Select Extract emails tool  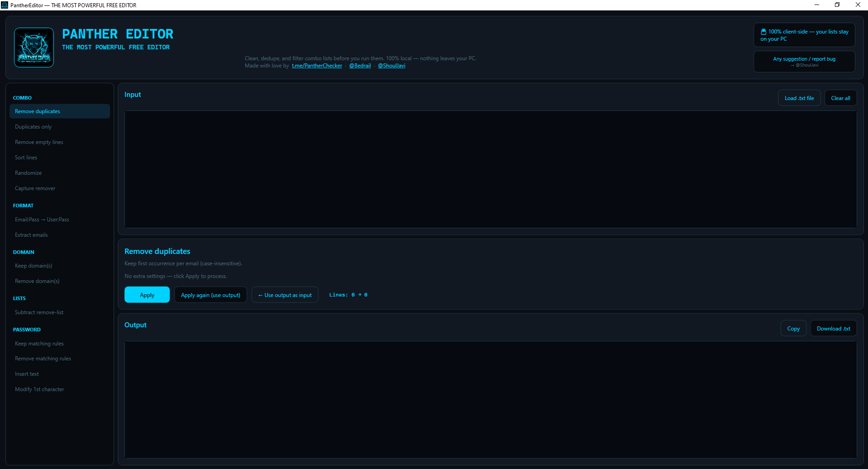tap(60, 235)
